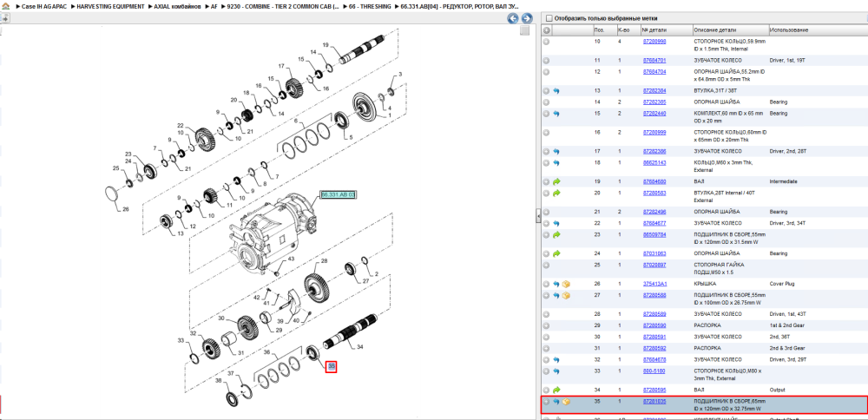Open blue replacement arrow for position 15

pyautogui.click(x=556, y=114)
